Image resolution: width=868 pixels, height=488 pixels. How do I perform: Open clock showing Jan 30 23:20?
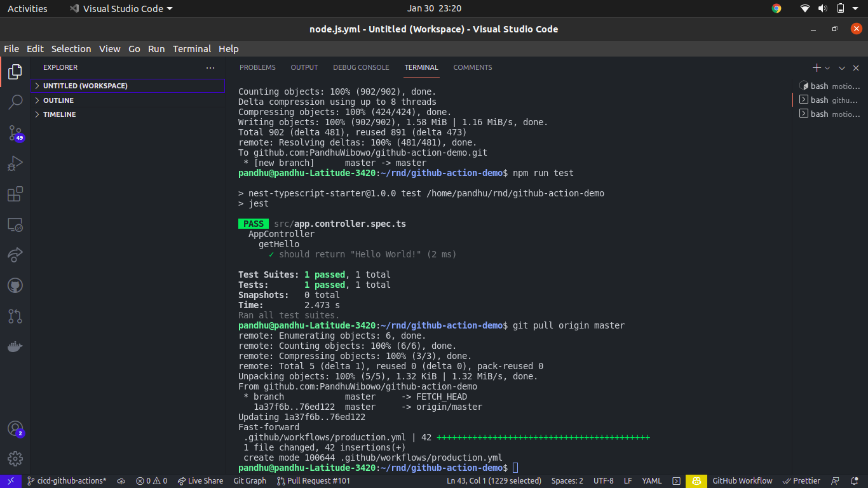(434, 9)
